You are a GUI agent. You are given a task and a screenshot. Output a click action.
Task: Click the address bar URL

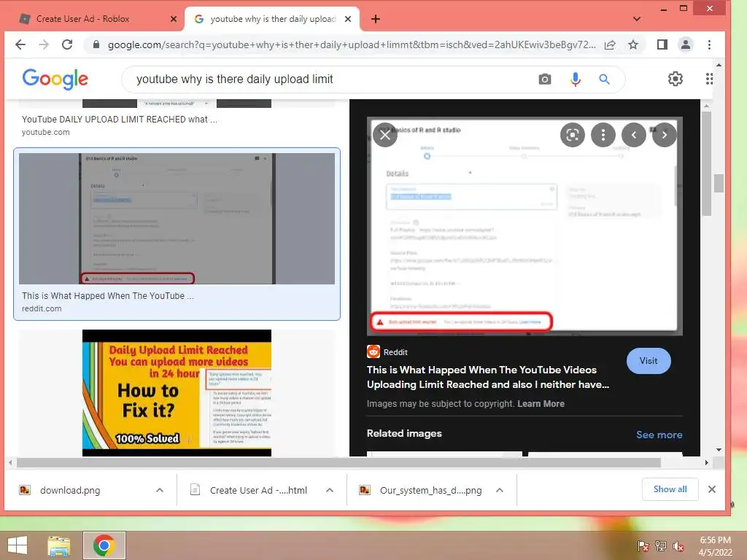pos(351,44)
